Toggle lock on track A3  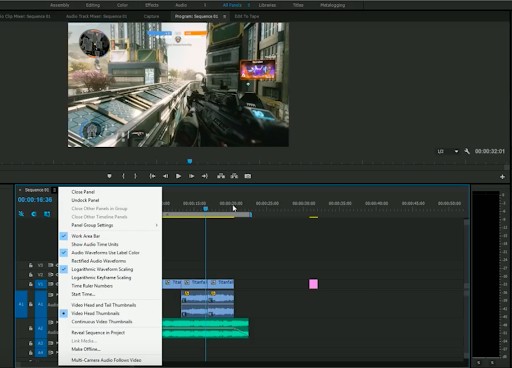[31, 343]
